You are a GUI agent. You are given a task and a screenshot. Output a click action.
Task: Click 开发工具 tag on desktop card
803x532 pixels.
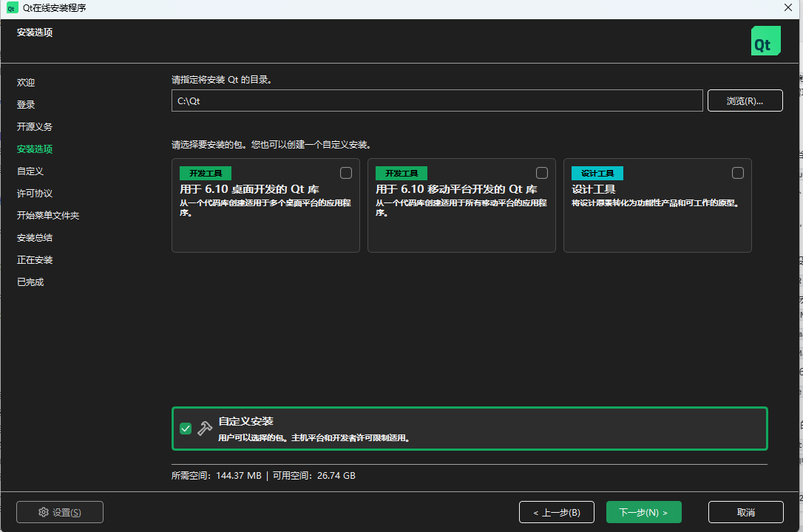click(206, 174)
